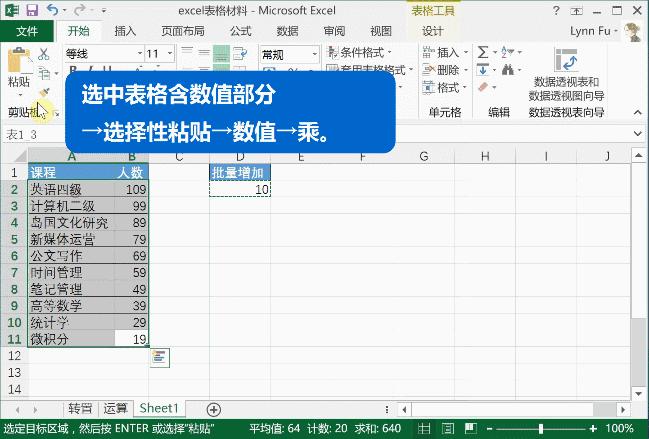This screenshot has width=649, height=439.
Task: Click horizontal scrollbar right arrow
Action: click(x=623, y=410)
